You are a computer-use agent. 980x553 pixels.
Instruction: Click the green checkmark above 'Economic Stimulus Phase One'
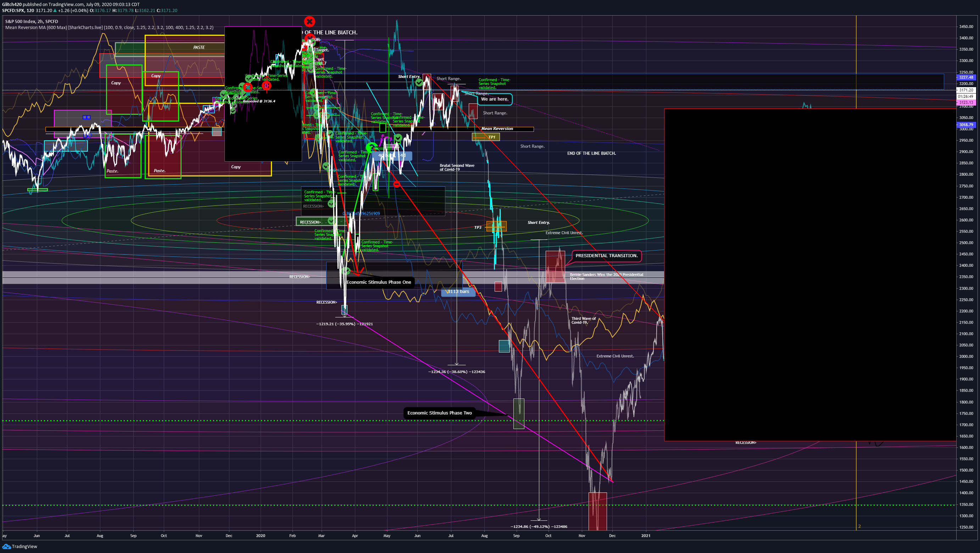pyautogui.click(x=346, y=271)
